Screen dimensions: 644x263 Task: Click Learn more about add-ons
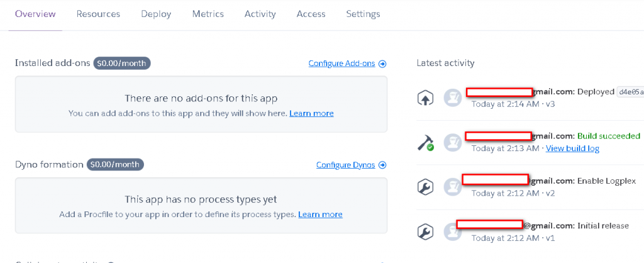[x=311, y=113]
